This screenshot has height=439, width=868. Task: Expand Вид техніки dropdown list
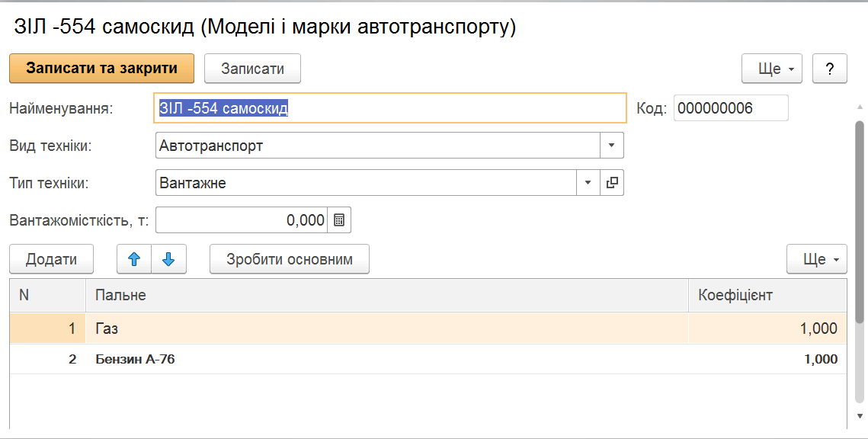pos(612,145)
